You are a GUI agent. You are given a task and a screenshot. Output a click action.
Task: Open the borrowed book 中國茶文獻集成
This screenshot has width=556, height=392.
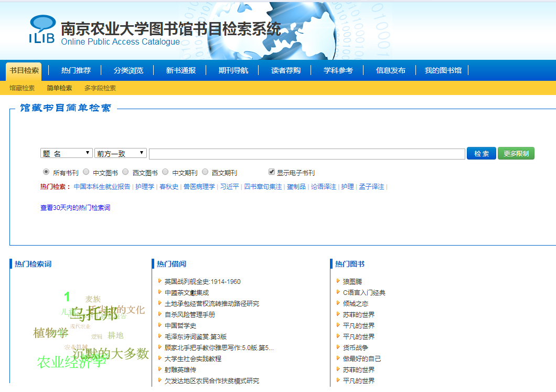pyautogui.click(x=187, y=293)
